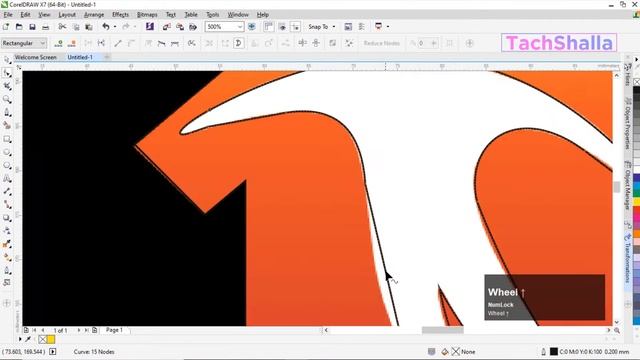Image resolution: width=640 pixels, height=360 pixels.
Task: Switch to the Untitled-1 tab
Action: click(80, 58)
